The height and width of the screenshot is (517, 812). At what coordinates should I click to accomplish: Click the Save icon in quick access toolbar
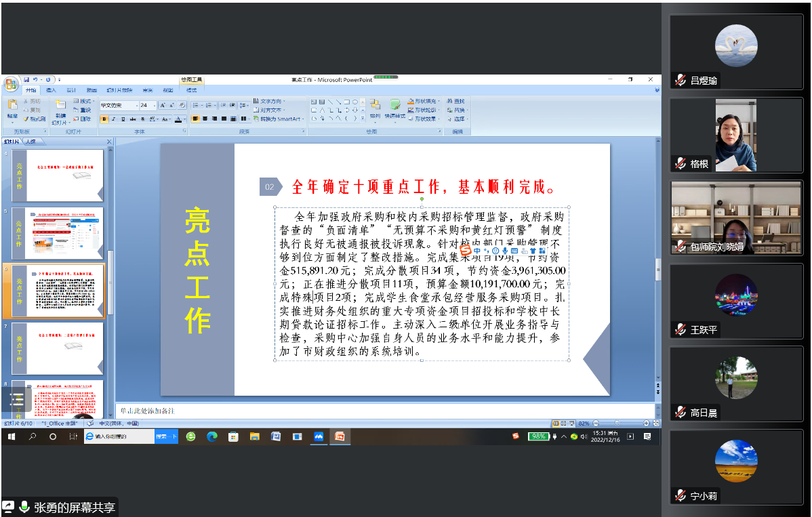click(26, 80)
